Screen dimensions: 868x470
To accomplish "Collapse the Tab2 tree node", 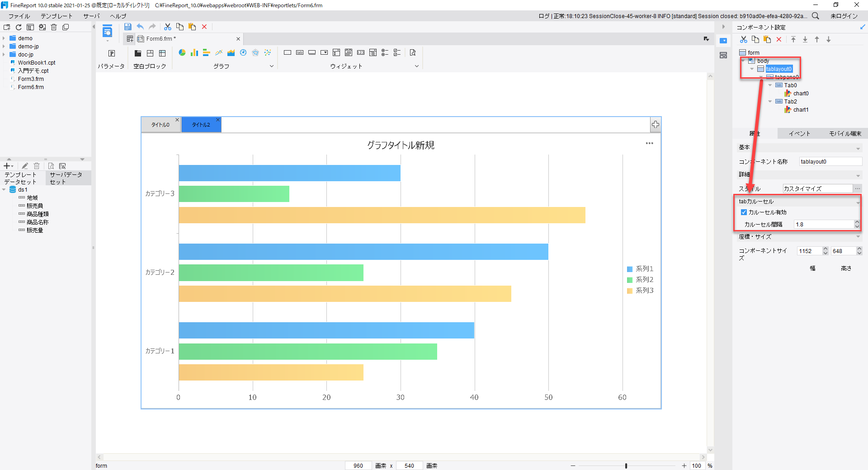I will pyautogui.click(x=770, y=101).
